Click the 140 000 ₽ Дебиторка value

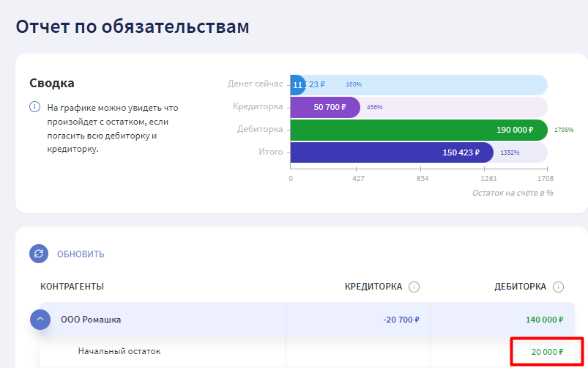[x=545, y=320]
